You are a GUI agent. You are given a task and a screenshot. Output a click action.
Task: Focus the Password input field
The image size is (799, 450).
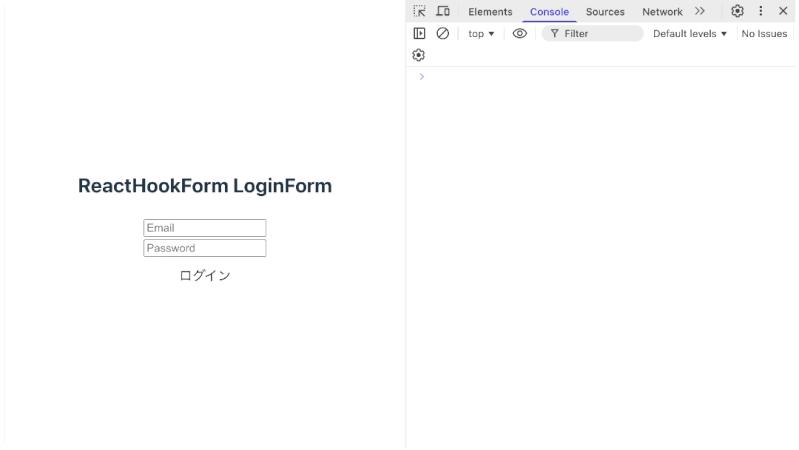pos(205,248)
